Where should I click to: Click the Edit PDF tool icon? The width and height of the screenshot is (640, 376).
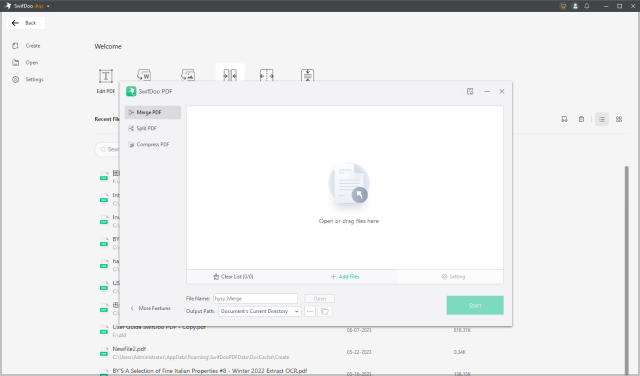tap(106, 76)
